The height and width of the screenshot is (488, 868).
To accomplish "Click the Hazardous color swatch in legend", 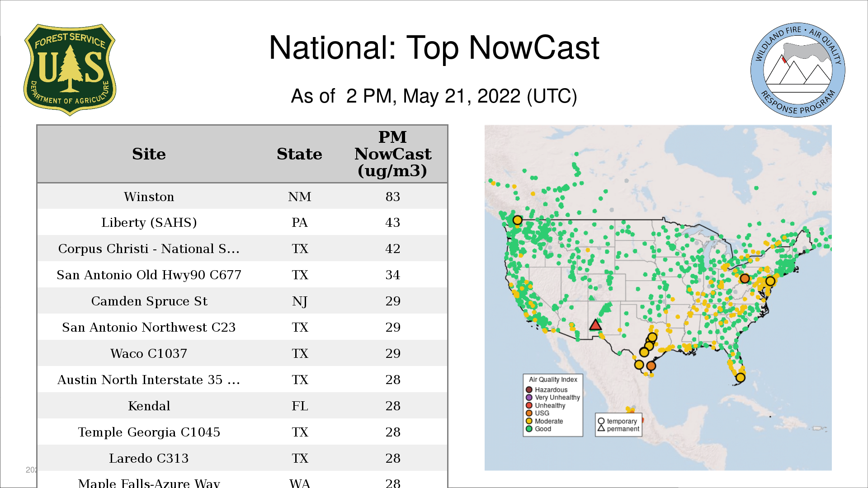I will pyautogui.click(x=529, y=389).
